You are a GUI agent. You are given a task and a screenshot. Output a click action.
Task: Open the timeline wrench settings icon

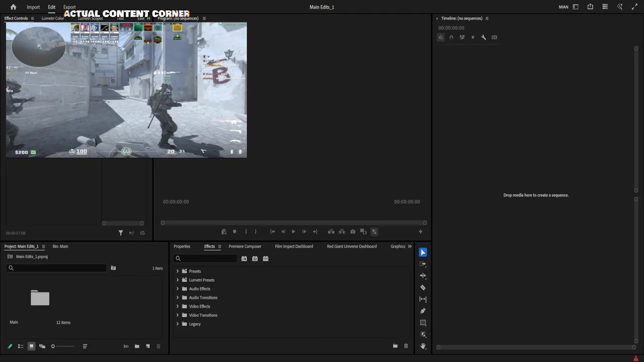pos(484,37)
